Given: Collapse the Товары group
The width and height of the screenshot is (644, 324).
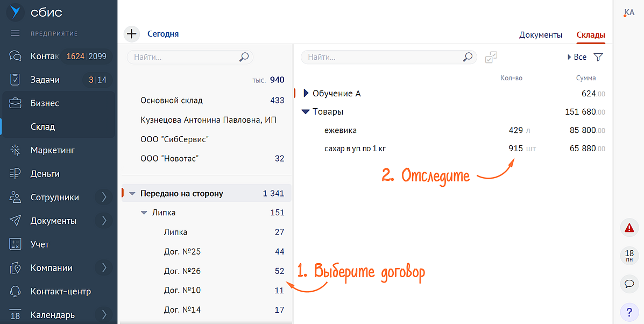Looking at the screenshot, I should click(306, 112).
